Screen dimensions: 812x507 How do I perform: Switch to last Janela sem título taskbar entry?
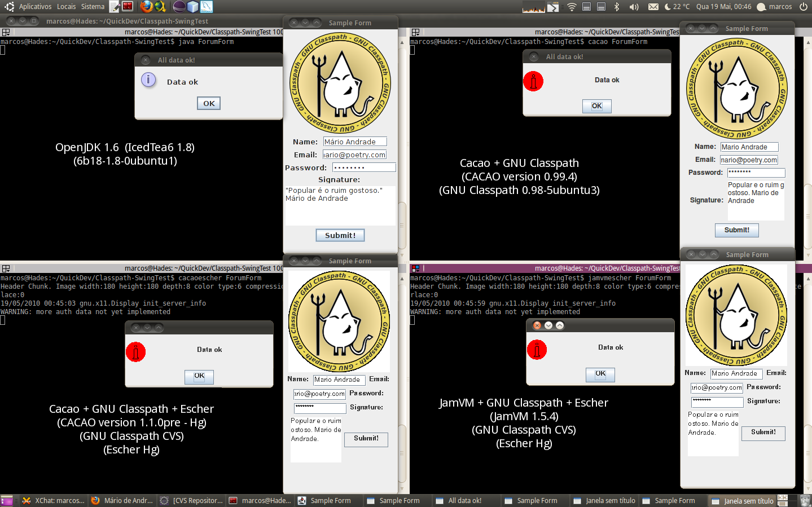click(743, 501)
